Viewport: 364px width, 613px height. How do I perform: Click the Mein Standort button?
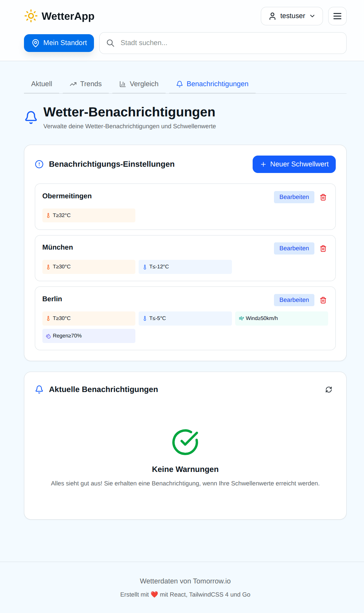coord(59,43)
